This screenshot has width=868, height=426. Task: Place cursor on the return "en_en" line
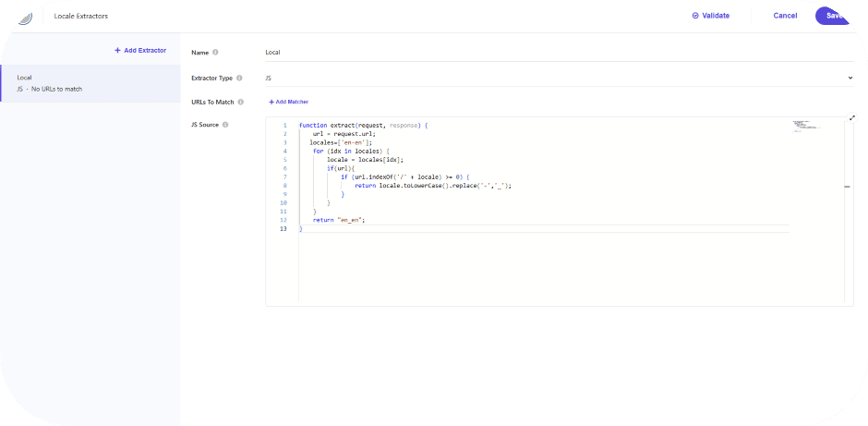340,220
